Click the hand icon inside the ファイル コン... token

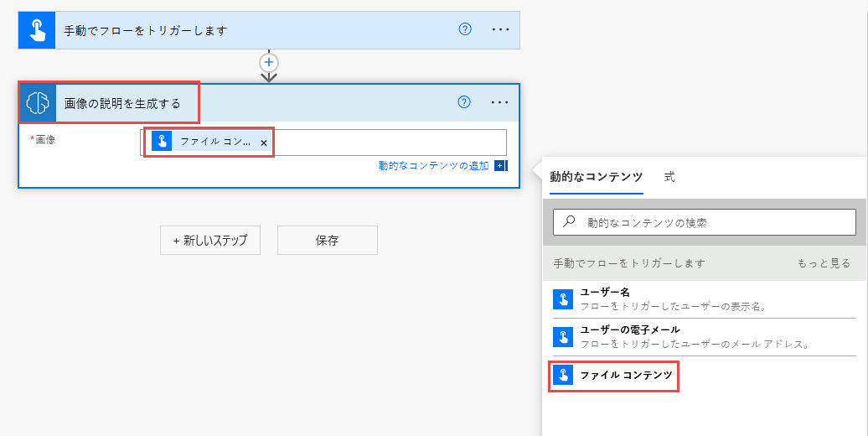[x=162, y=141]
